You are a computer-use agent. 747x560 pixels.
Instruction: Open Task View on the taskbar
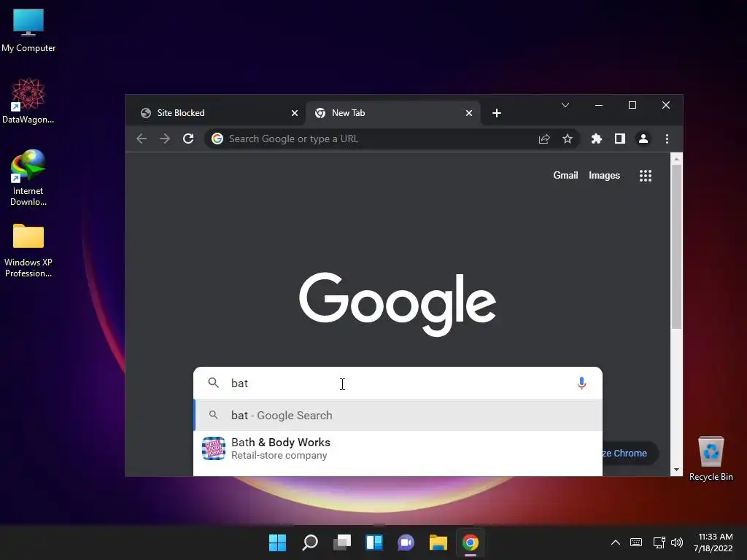[342, 542]
